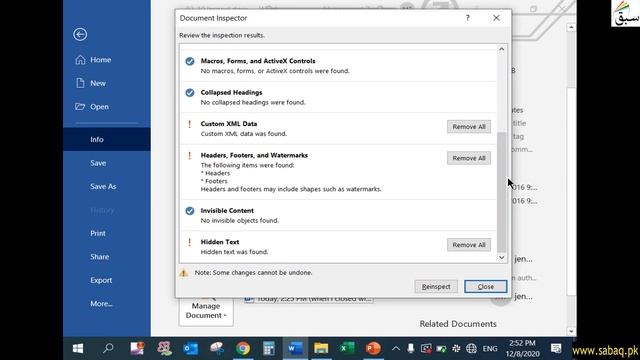Click the network globe tray icon
The width and height of the screenshot is (640, 360).
pos(471,349)
